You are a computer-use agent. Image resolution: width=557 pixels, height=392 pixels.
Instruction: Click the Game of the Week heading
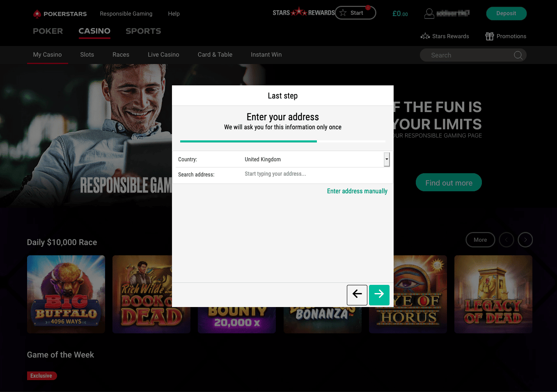click(60, 355)
